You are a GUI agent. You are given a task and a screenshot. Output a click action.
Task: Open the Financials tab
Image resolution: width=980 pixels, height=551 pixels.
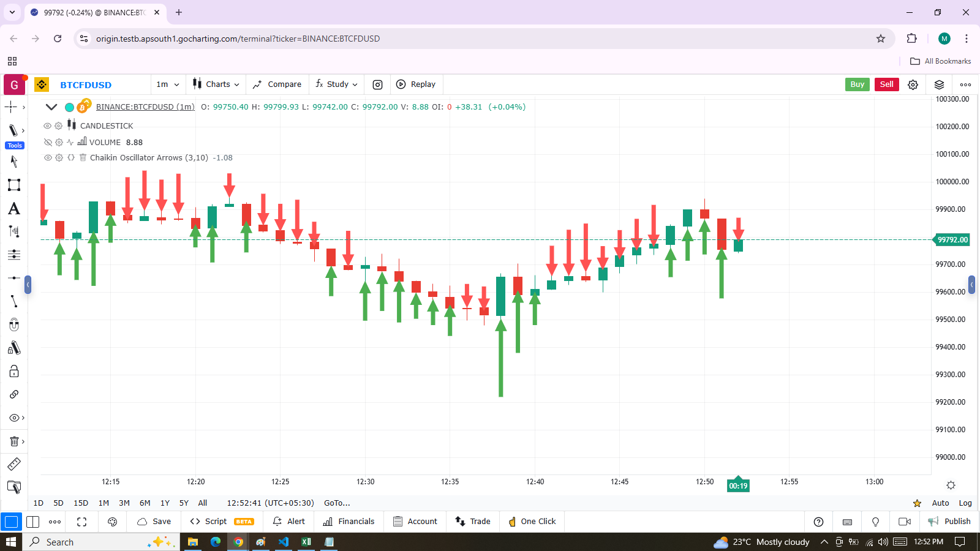[x=349, y=522]
